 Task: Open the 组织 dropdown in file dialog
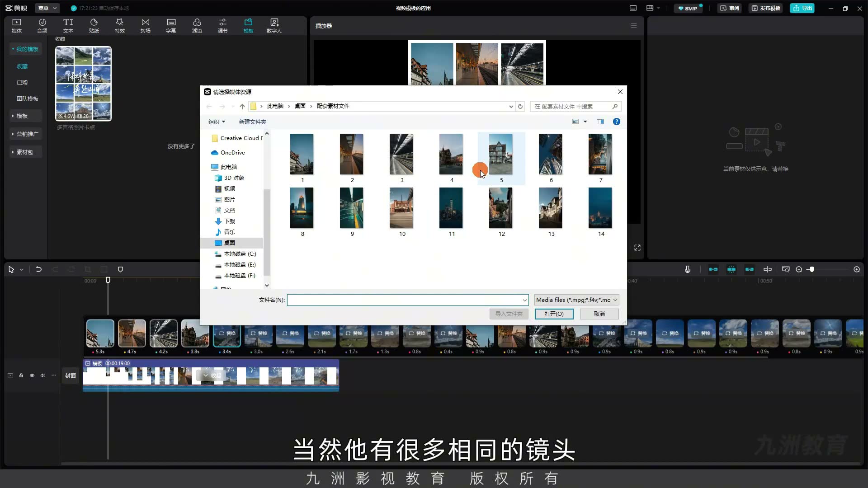pos(217,122)
